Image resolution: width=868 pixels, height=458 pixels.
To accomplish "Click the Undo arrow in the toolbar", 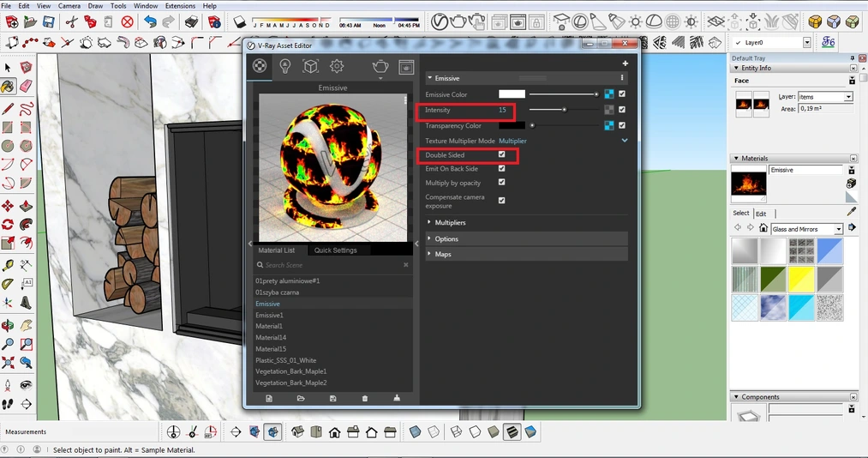I will tap(150, 22).
